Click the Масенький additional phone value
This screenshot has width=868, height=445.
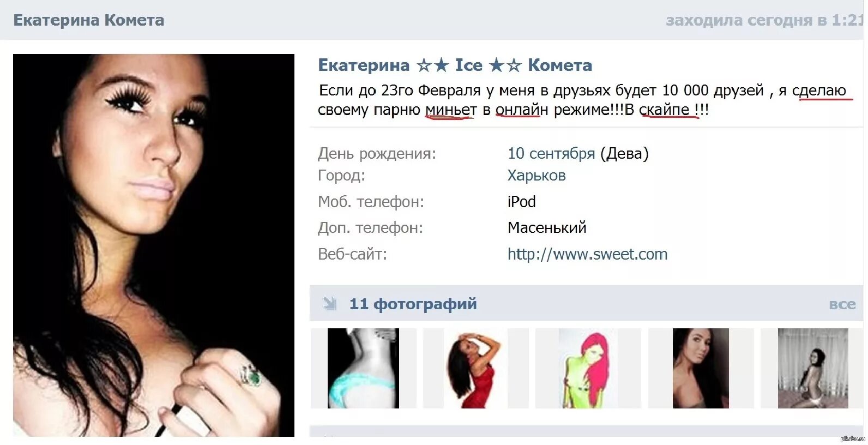(547, 227)
